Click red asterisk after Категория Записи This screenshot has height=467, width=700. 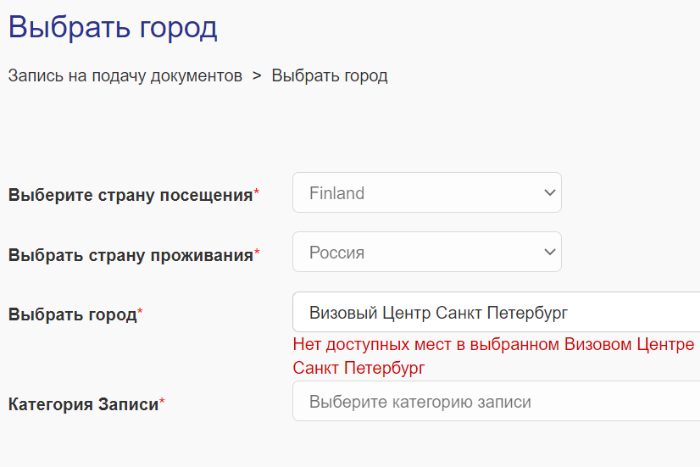point(162,402)
